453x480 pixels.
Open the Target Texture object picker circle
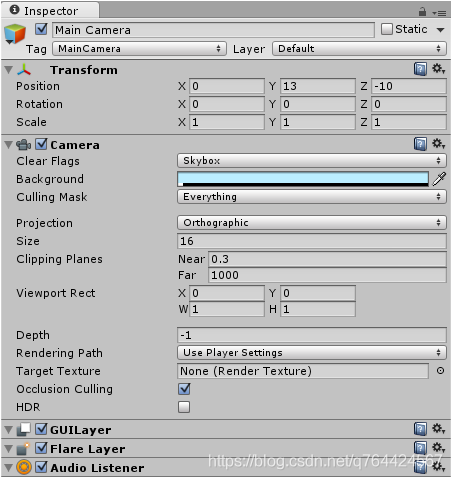tap(440, 371)
